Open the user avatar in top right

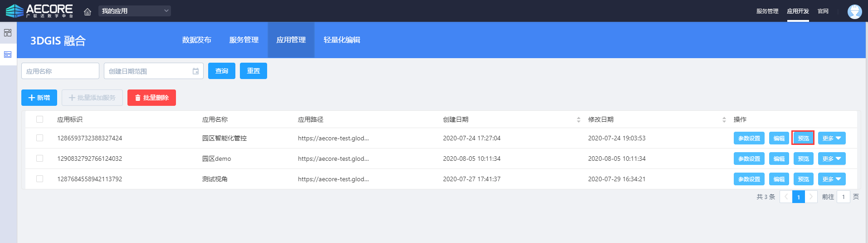click(854, 11)
